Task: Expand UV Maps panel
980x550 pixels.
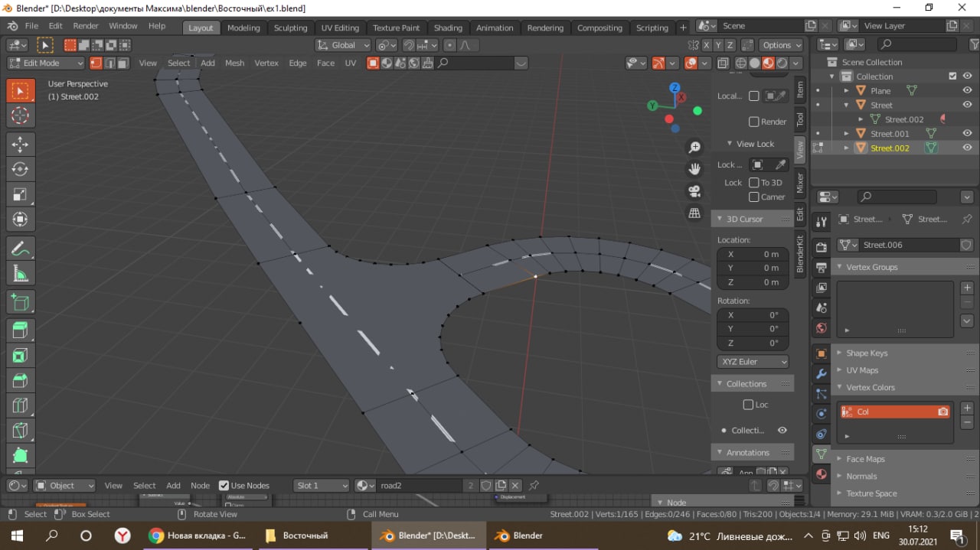Action: click(861, 370)
